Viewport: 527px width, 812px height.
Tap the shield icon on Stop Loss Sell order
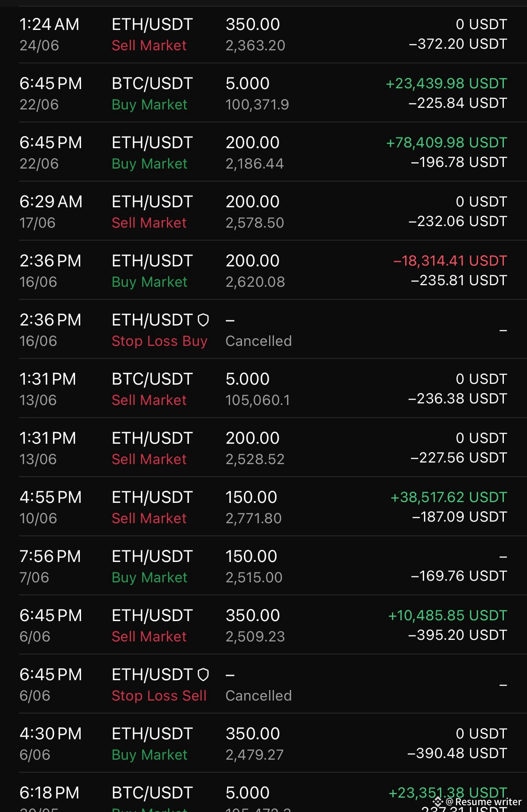pyautogui.click(x=203, y=675)
